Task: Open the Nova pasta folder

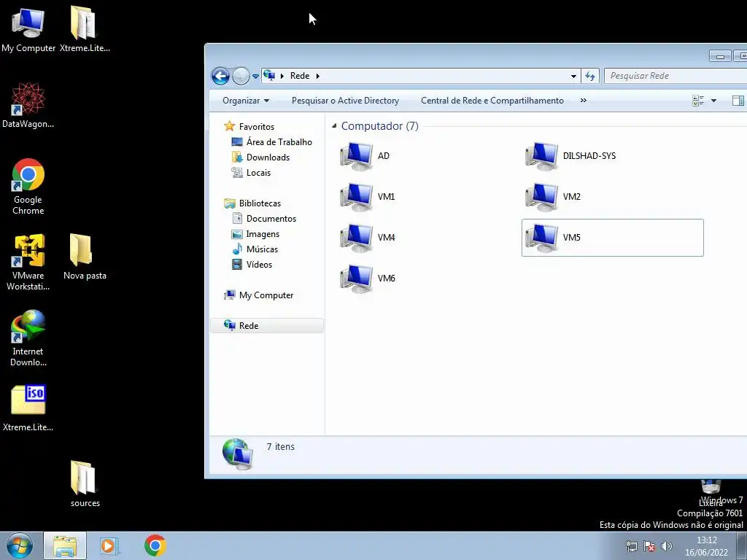Action: click(x=85, y=256)
